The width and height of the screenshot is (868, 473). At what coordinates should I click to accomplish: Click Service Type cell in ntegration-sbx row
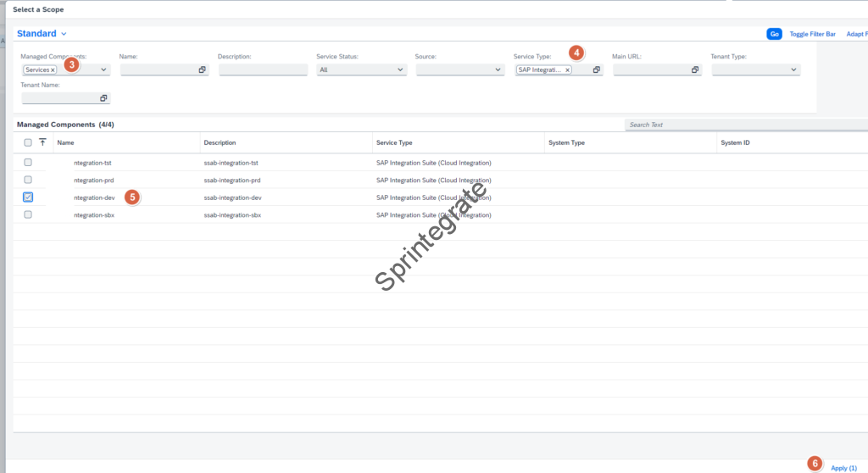click(433, 215)
